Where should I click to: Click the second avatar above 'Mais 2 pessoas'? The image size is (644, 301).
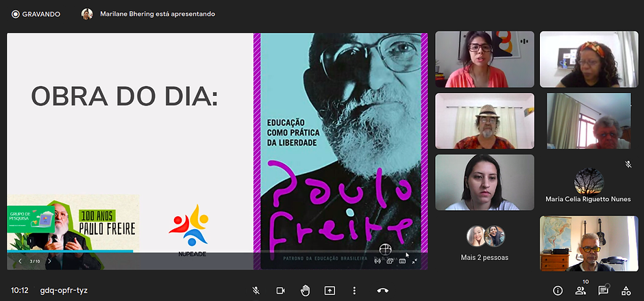[495, 236]
